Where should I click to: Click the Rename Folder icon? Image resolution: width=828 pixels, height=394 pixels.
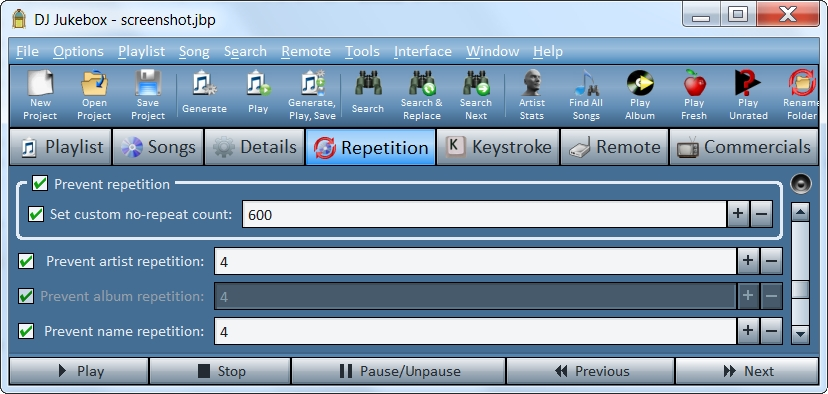click(802, 83)
